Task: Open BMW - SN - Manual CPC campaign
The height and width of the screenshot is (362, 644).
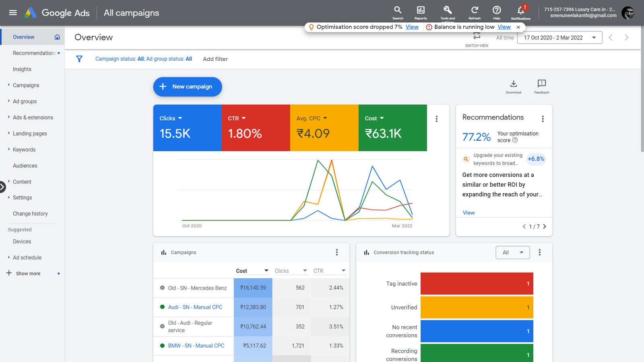Action: coord(196,346)
